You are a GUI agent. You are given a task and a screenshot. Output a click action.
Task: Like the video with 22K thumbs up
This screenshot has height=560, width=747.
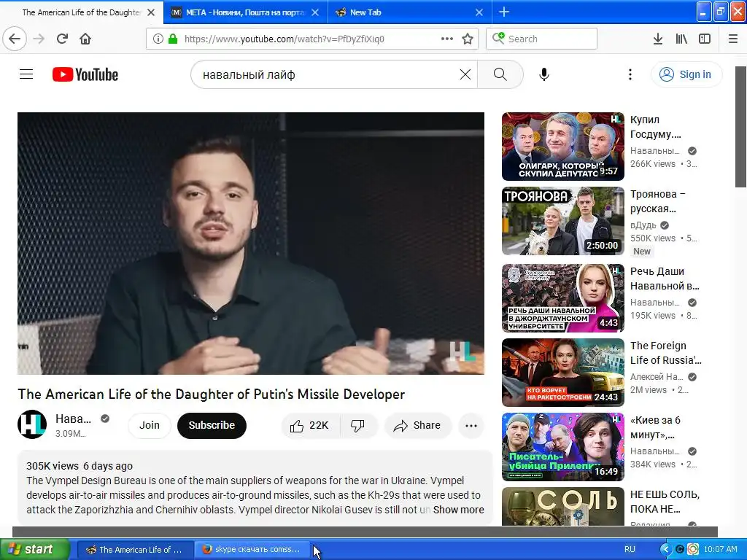pyautogui.click(x=311, y=425)
